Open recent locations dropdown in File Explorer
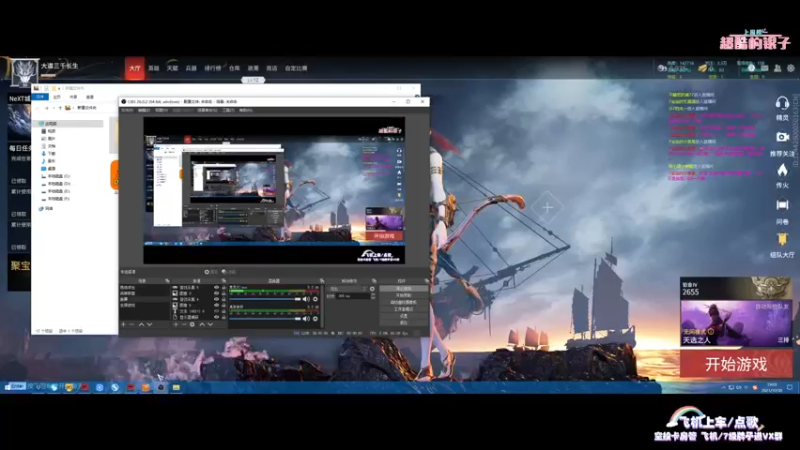This screenshot has width=800, height=450. [x=54, y=108]
